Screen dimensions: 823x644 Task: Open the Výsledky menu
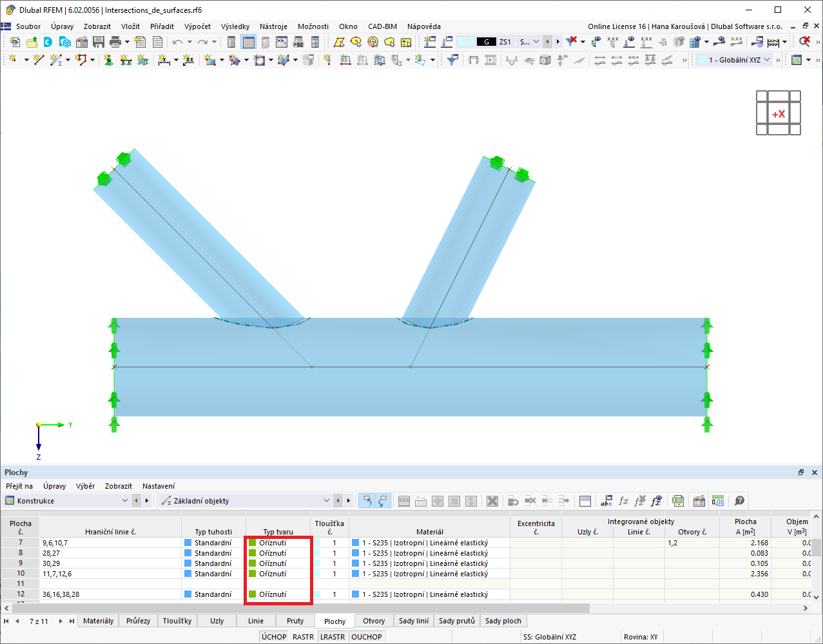235,26
